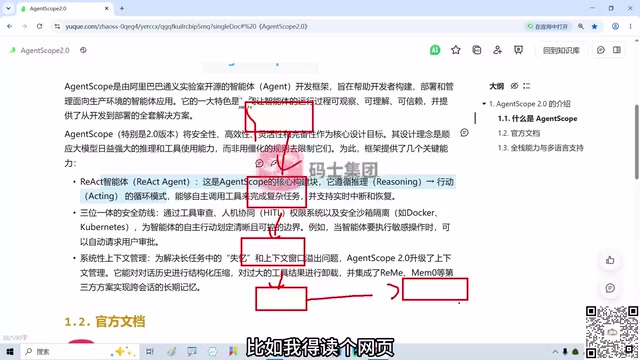The height and width of the screenshot is (360, 640).
Task: Click the 在应用中打开 button in address bar
Action: coord(547,27)
